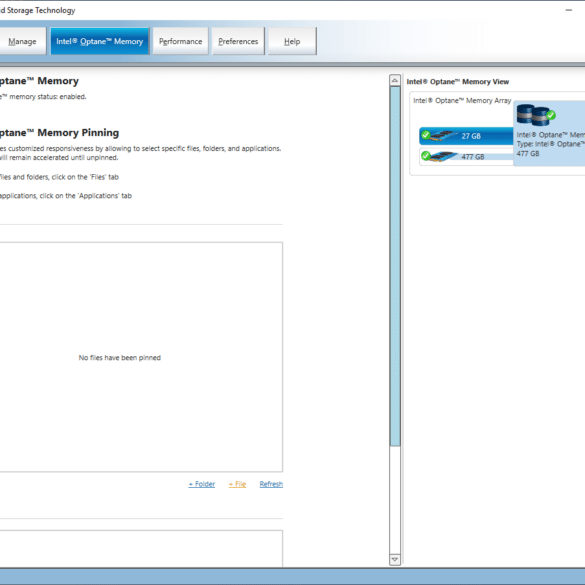This screenshot has width=585, height=585.
Task: Click the 27 GB device bar
Action: (466, 136)
